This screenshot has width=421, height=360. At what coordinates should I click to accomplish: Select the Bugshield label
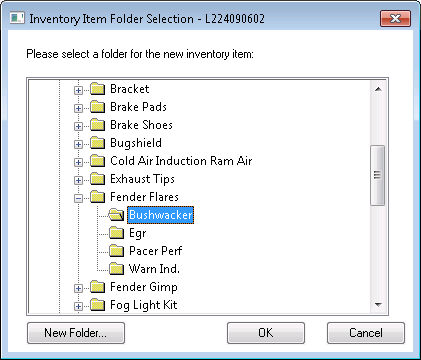(136, 143)
